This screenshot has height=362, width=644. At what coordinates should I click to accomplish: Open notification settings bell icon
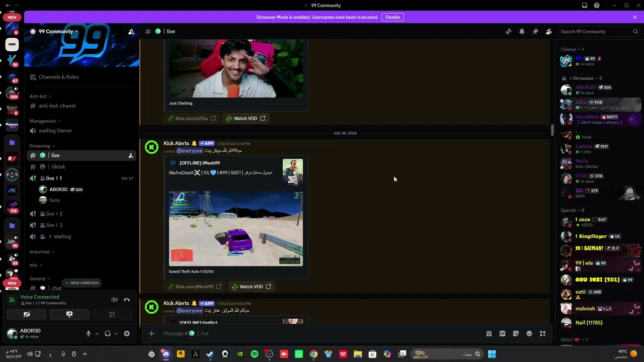[522, 31]
